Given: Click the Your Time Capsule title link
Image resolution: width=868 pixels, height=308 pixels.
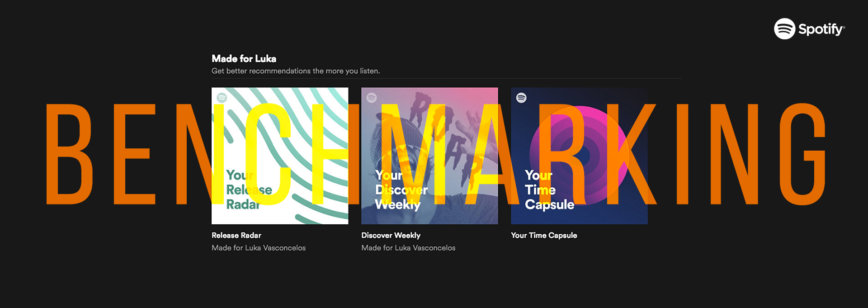Looking at the screenshot, I should tap(544, 235).
